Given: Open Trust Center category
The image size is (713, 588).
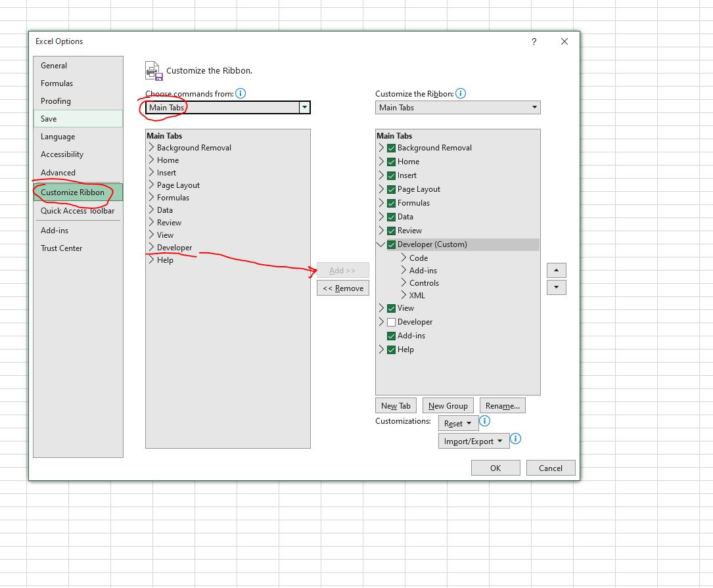Looking at the screenshot, I should (x=78, y=248).
